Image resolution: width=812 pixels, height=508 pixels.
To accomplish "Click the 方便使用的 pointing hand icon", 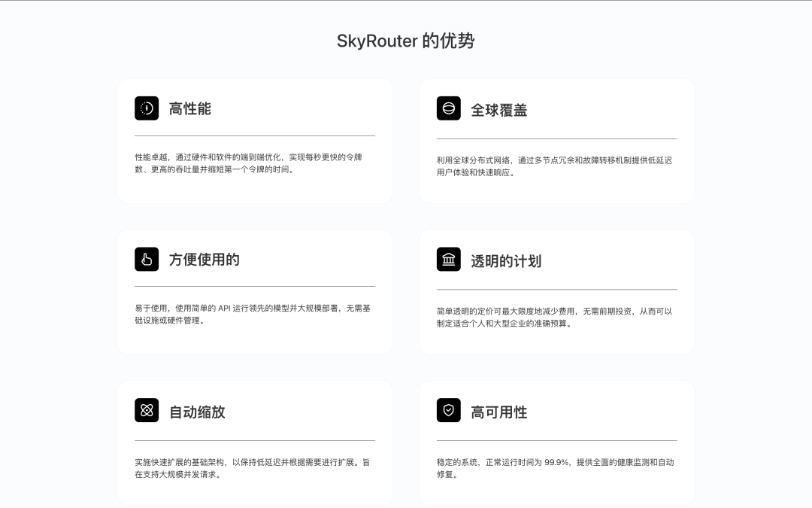I will (147, 259).
